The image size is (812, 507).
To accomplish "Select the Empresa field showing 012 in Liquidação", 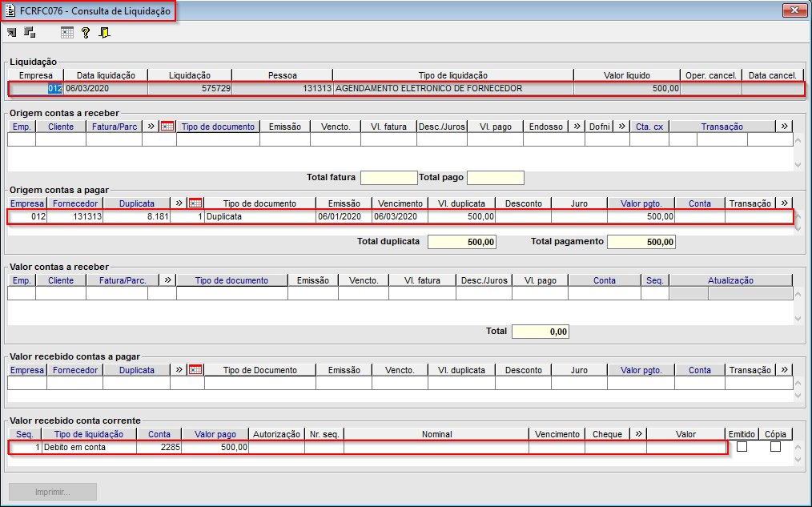I will coord(36,89).
